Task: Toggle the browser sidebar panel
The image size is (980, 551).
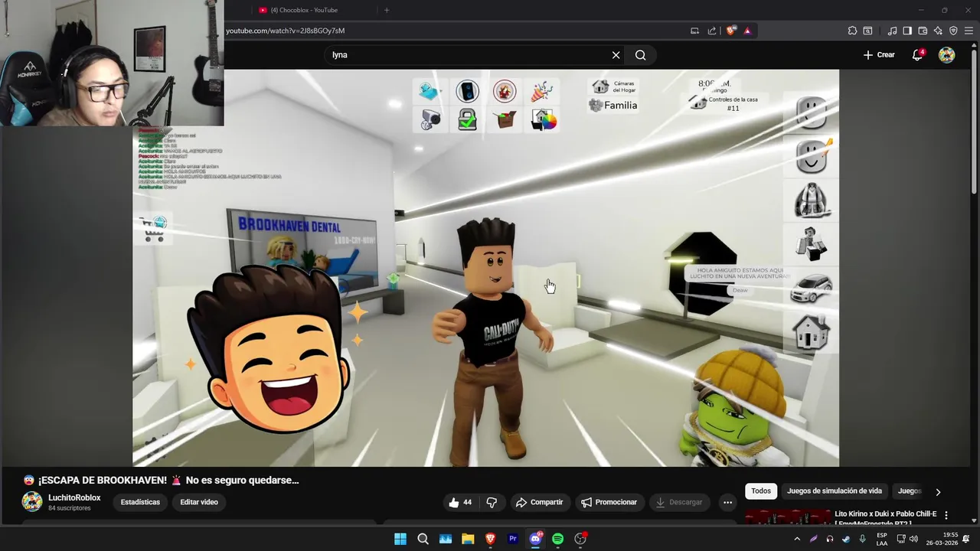Action: coord(907,31)
